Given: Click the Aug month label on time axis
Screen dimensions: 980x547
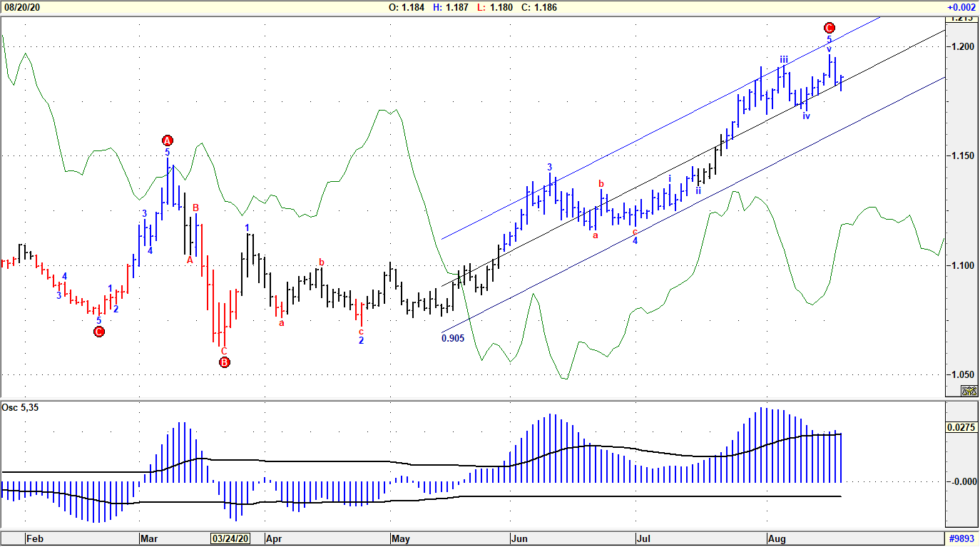Looking at the screenshot, I should click(775, 539).
